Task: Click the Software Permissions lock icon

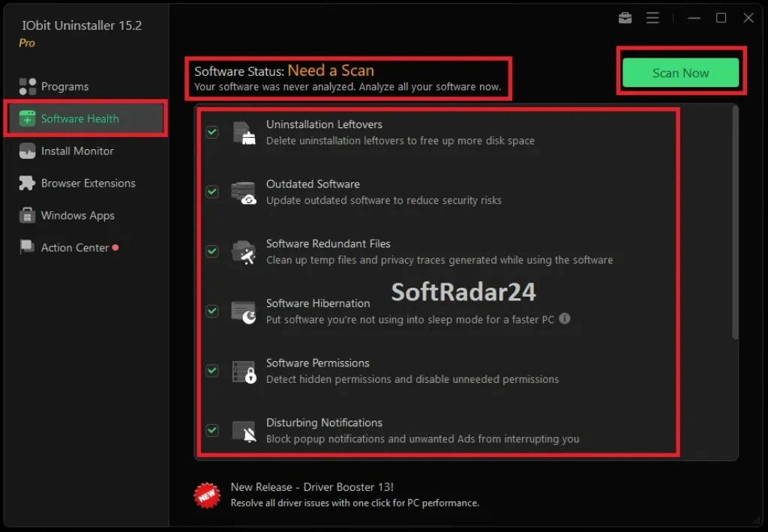Action: pyautogui.click(x=244, y=371)
